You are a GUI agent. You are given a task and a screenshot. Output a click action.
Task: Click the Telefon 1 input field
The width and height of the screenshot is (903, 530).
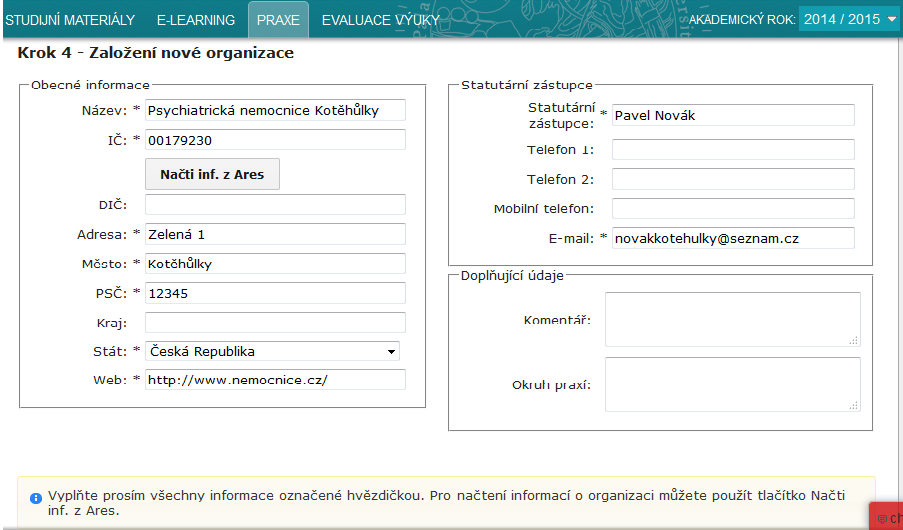pos(733,150)
